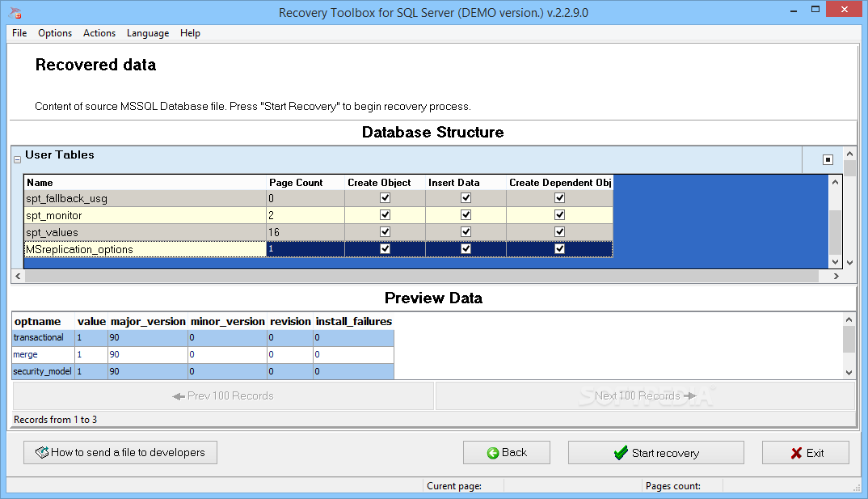Click How to send a file to developers
This screenshot has width=868, height=499.
point(120,452)
